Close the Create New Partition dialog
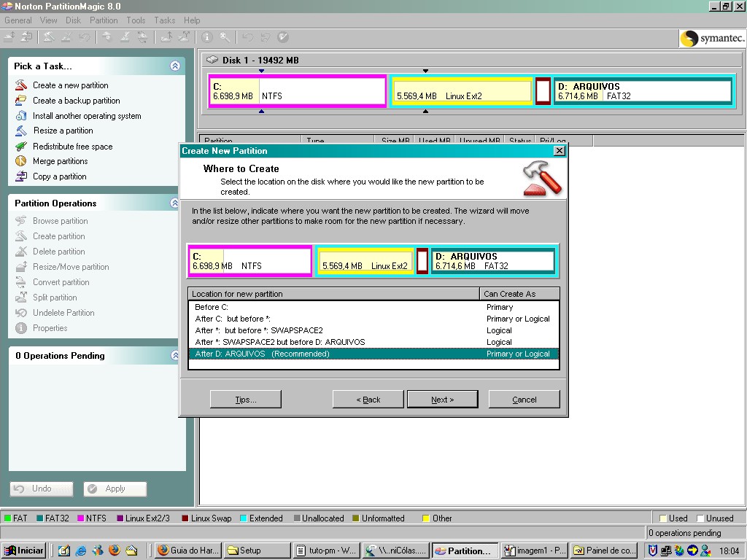Screen dimensions: 747x560 pyautogui.click(x=560, y=151)
